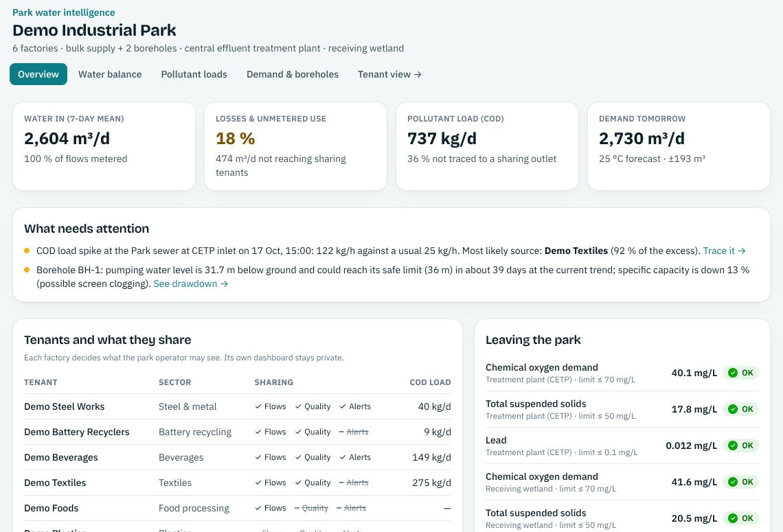This screenshot has height=532, width=783.
Task: Toggle struck-through Alerts sharing for Demo Battery Recyclers
Action: point(354,432)
